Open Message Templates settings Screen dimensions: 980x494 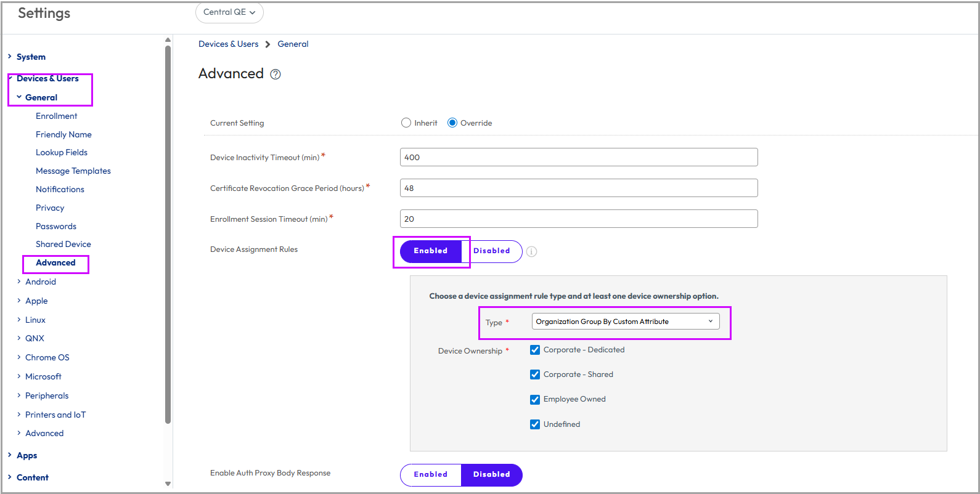(73, 171)
